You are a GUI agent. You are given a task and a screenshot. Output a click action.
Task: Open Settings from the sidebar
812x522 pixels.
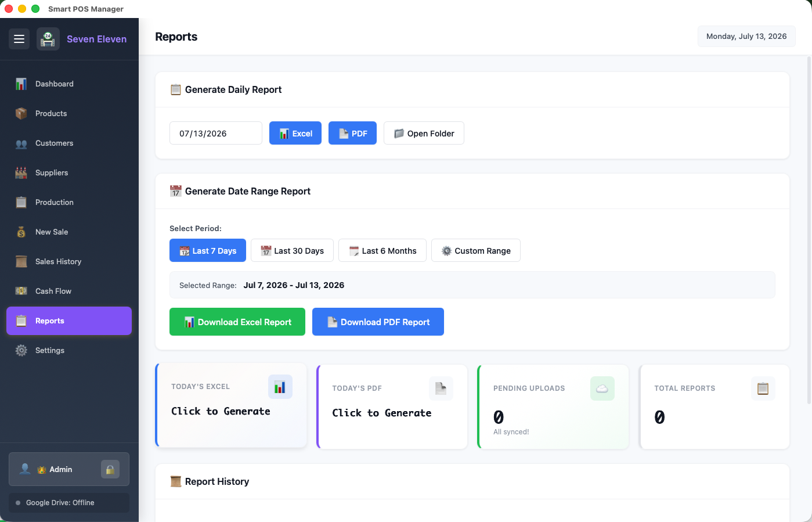69,350
